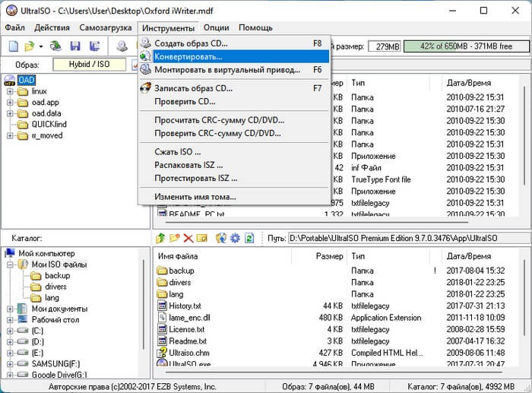Click the green refresh icon in catalog toolbar
The height and width of the screenshot is (393, 532).
249,238
